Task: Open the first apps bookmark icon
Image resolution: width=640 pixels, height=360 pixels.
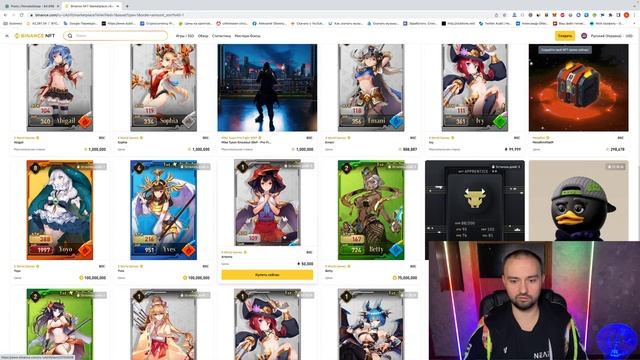Action: [12, 24]
